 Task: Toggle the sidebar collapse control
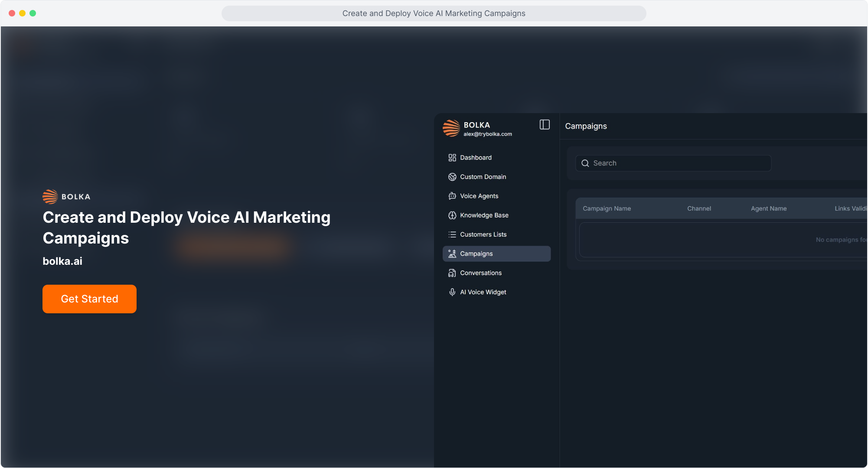point(545,125)
